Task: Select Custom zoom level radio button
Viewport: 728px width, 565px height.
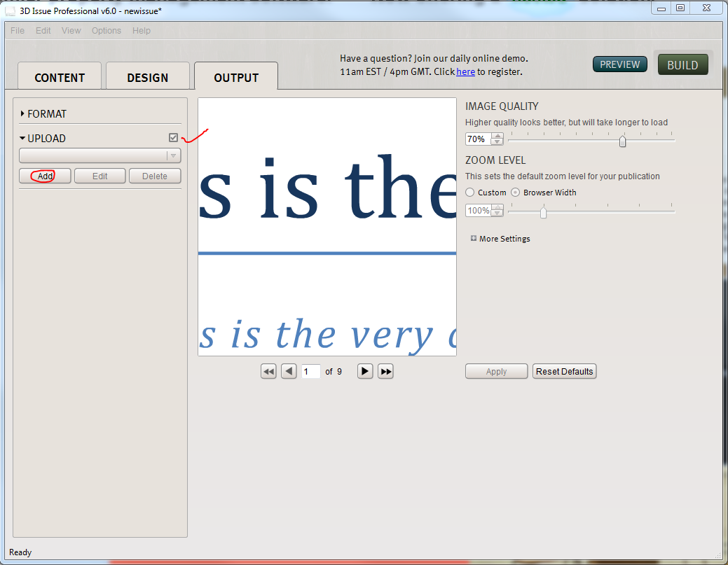Action: [x=470, y=193]
